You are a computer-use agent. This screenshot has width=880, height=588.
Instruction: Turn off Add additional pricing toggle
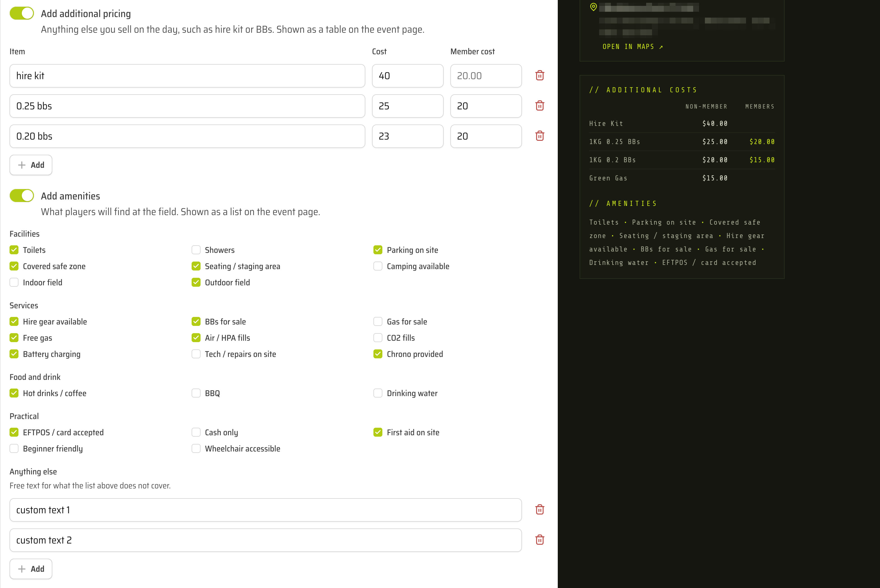point(22,13)
